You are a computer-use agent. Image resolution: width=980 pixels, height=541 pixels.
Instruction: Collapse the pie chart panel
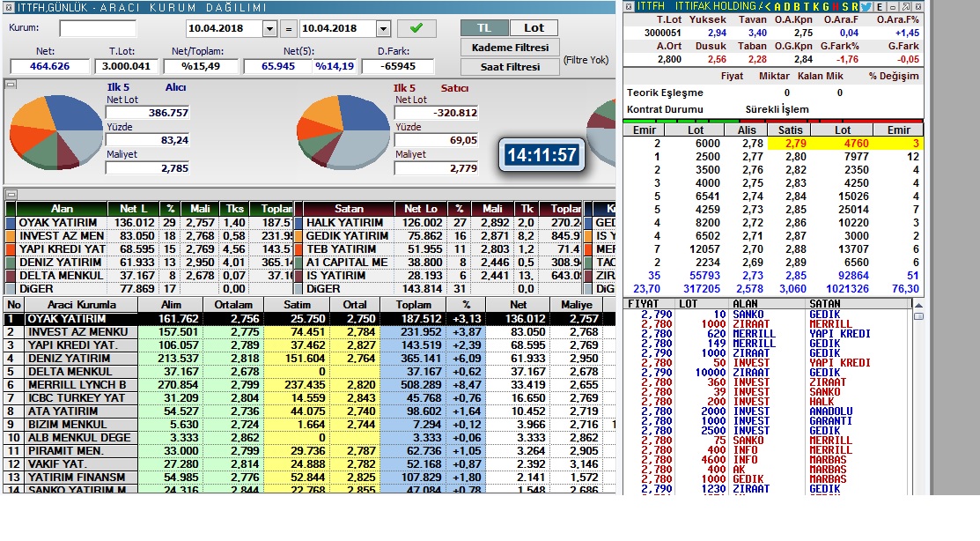[10, 84]
